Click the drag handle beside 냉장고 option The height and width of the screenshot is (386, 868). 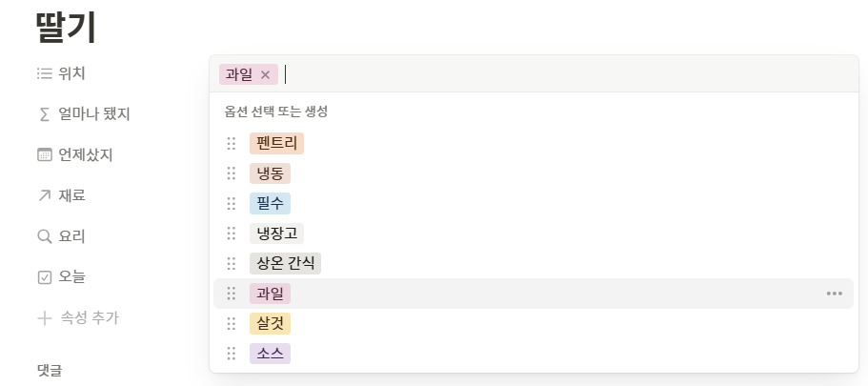231,234
